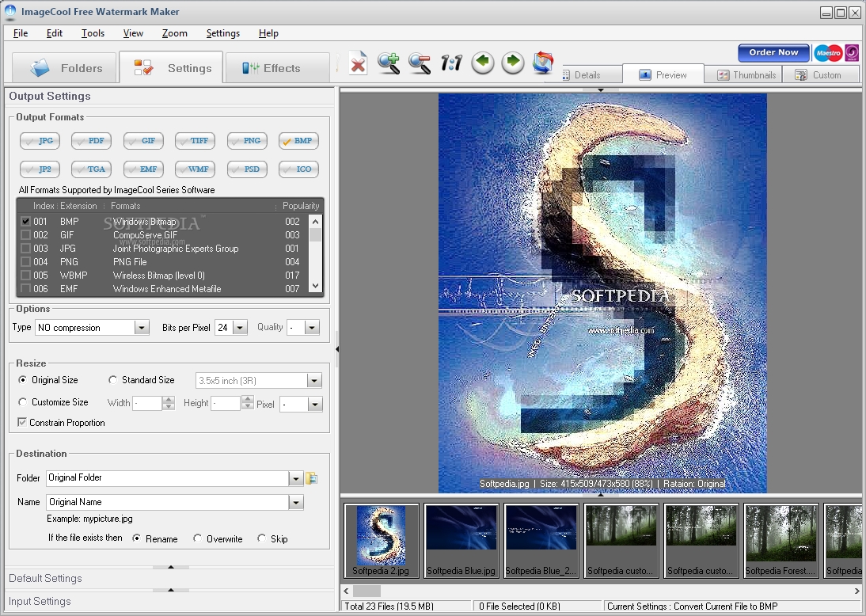Set the zoom to 1:1 actual size

pos(451,63)
